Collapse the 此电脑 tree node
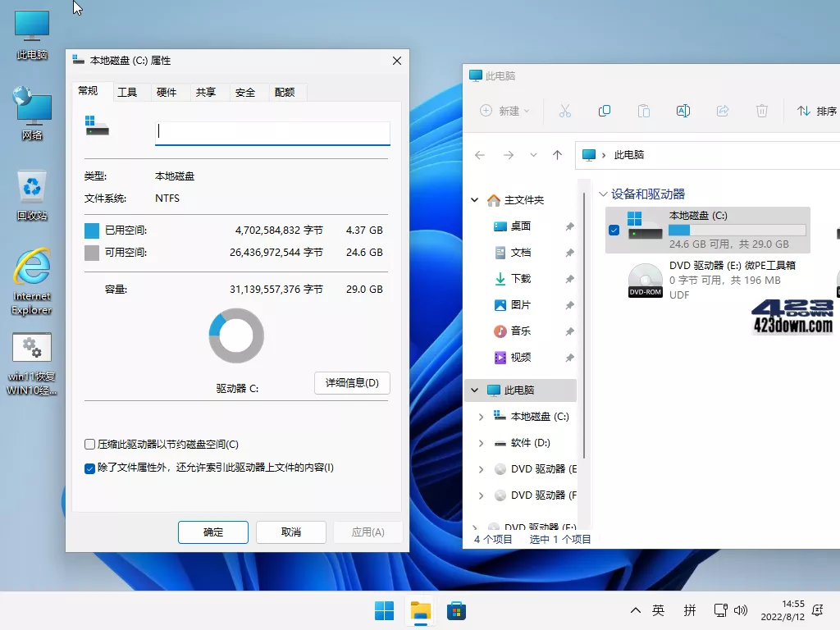Screen dimensions: 840x630 pyautogui.click(x=474, y=390)
